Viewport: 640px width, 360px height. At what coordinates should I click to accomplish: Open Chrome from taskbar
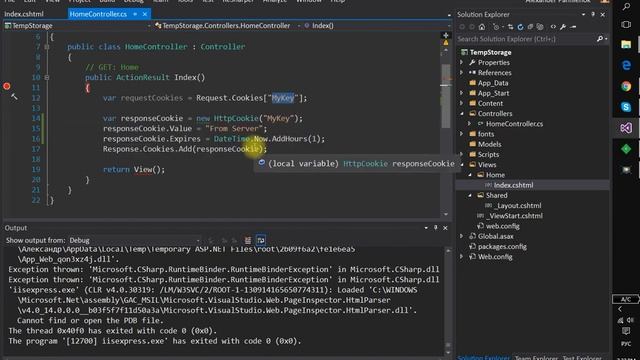click(x=626, y=86)
